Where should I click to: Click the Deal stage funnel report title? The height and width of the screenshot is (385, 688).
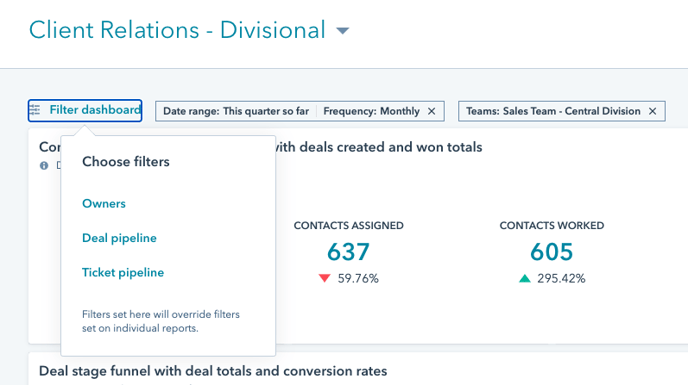tap(213, 371)
